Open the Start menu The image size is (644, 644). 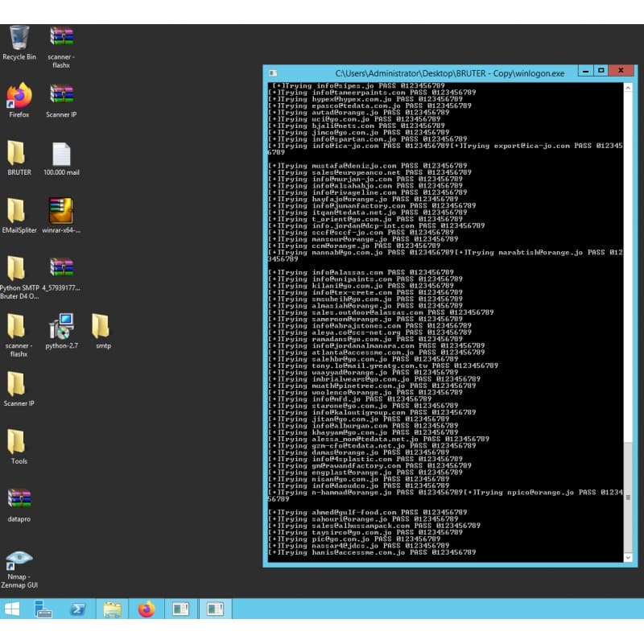click(11, 609)
